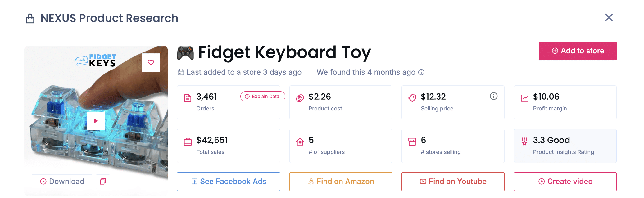Click Create video button

(565, 182)
